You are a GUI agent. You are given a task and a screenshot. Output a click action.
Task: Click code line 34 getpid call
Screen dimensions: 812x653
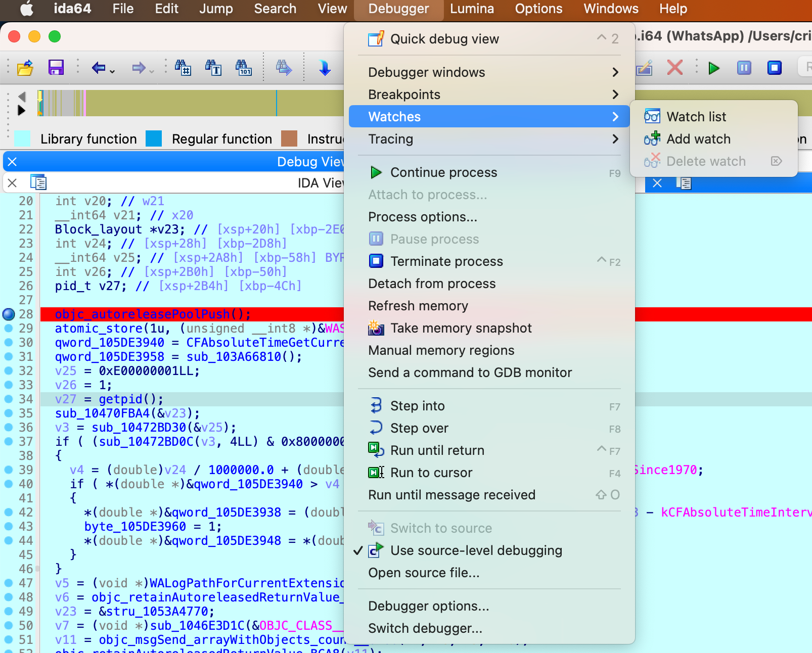pyautogui.click(x=109, y=399)
